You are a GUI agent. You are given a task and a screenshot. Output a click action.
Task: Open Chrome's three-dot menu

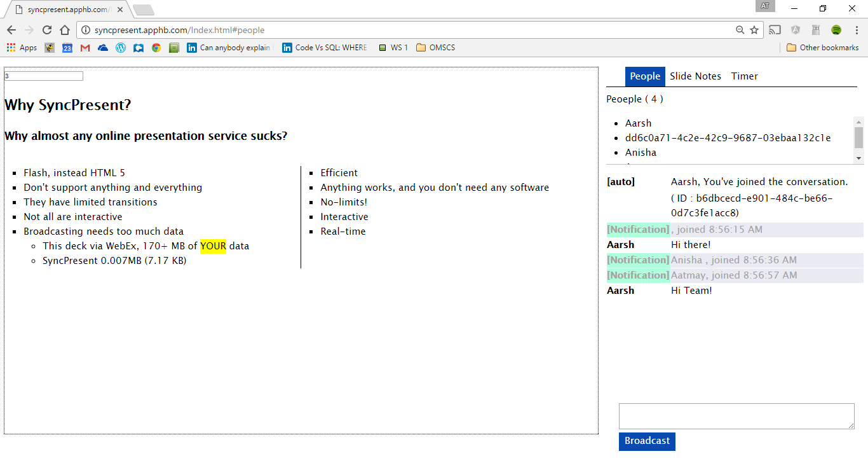point(856,30)
